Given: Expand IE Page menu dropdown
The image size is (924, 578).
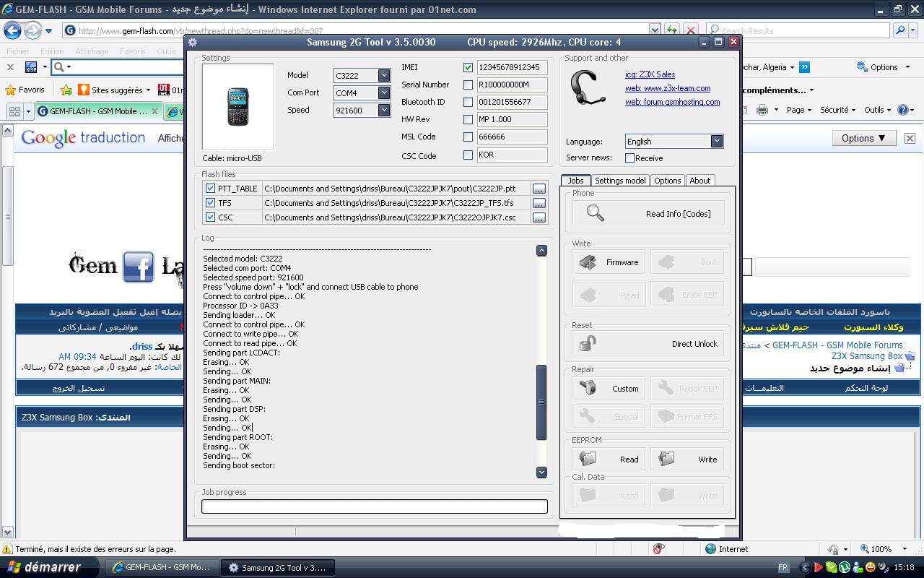Looking at the screenshot, I should click(799, 110).
